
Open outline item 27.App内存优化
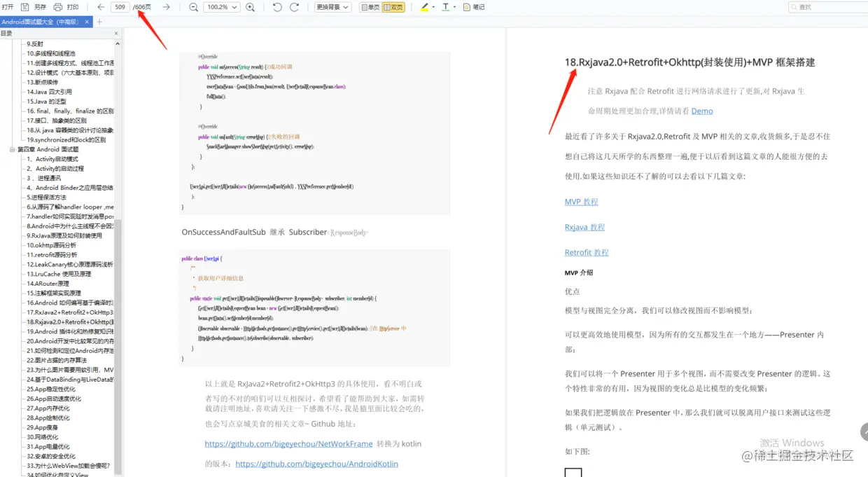point(48,408)
